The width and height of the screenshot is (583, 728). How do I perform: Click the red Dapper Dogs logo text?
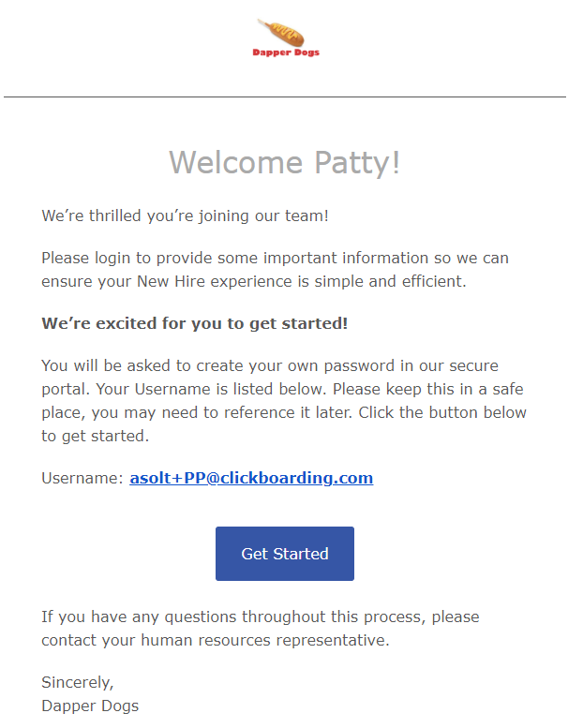(x=286, y=52)
